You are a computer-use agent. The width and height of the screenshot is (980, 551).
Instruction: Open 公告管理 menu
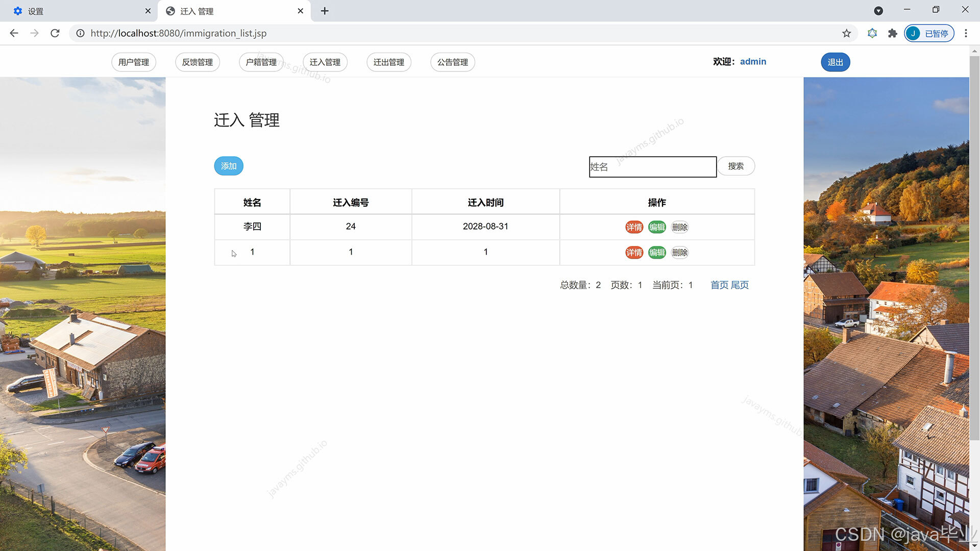coord(453,62)
